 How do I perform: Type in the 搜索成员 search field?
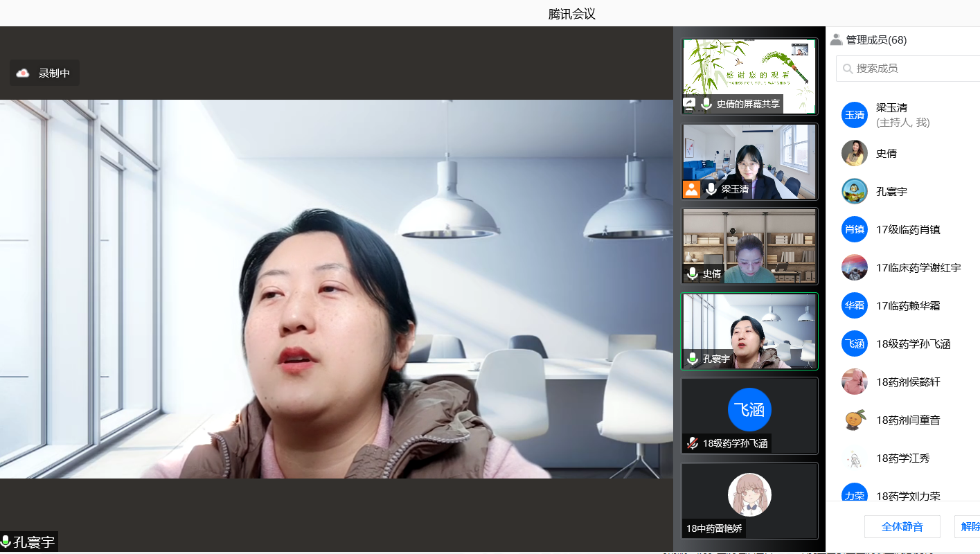(914, 69)
